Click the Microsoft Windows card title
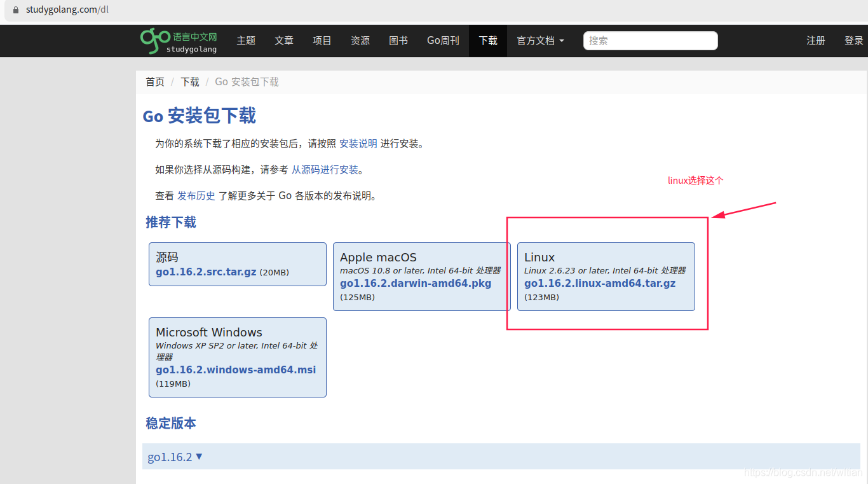The height and width of the screenshot is (484, 868). point(209,333)
